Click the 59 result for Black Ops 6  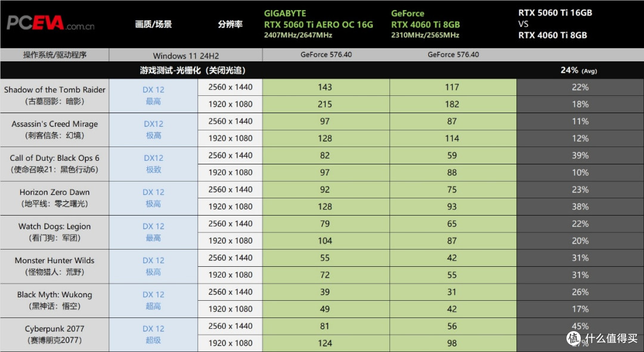452,155
